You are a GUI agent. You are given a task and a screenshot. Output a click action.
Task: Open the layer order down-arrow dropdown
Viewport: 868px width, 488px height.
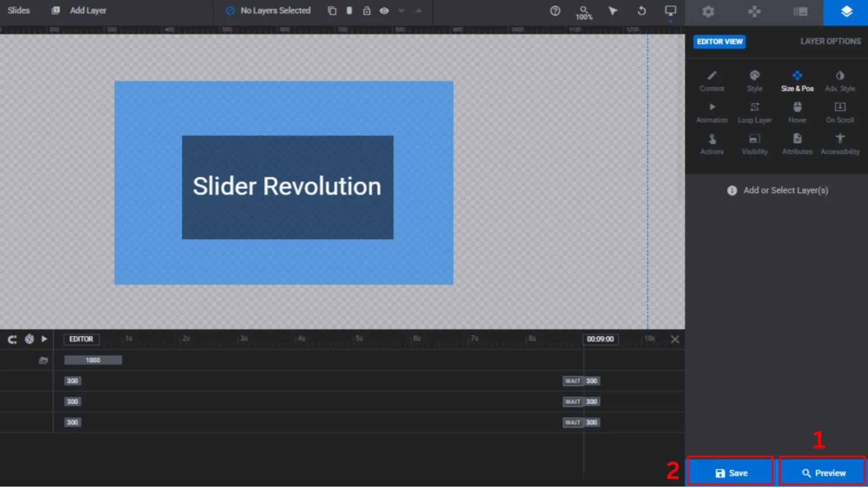(x=401, y=11)
